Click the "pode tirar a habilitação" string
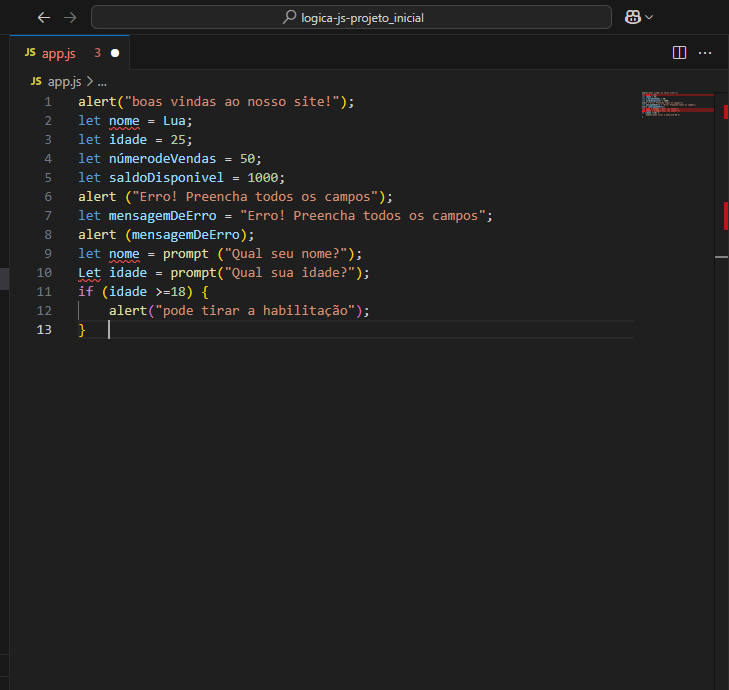 point(255,311)
